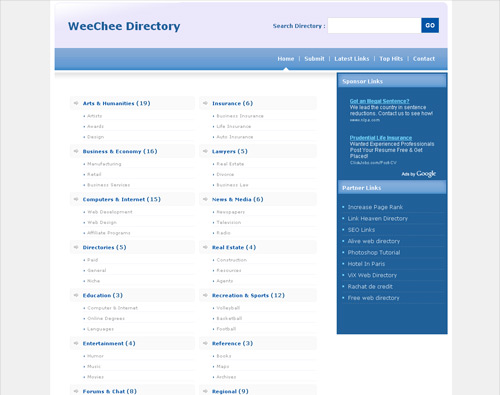Click arrow icon beside Business & Economy
The image size is (500, 395).
[76, 151]
